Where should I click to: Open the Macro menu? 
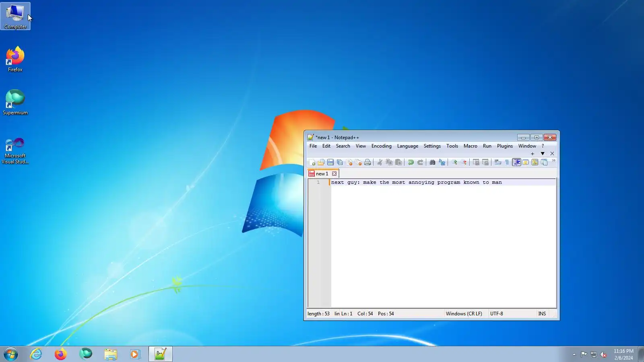point(471,146)
